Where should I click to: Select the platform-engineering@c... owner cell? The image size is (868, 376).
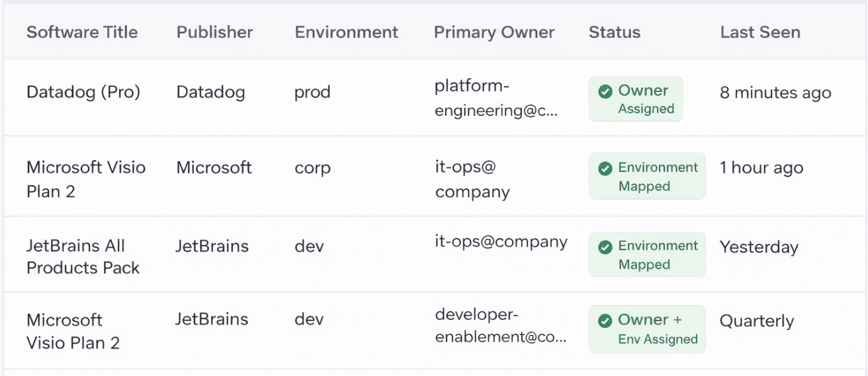tap(496, 98)
